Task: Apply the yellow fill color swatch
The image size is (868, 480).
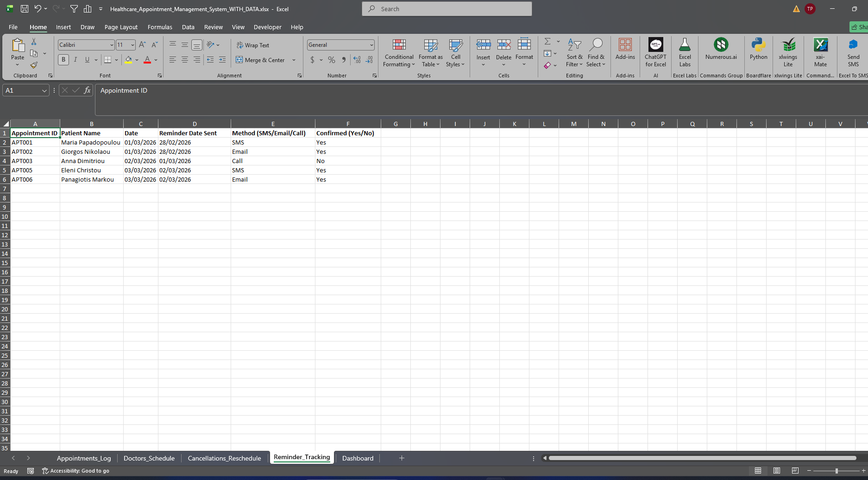Action: click(x=128, y=60)
